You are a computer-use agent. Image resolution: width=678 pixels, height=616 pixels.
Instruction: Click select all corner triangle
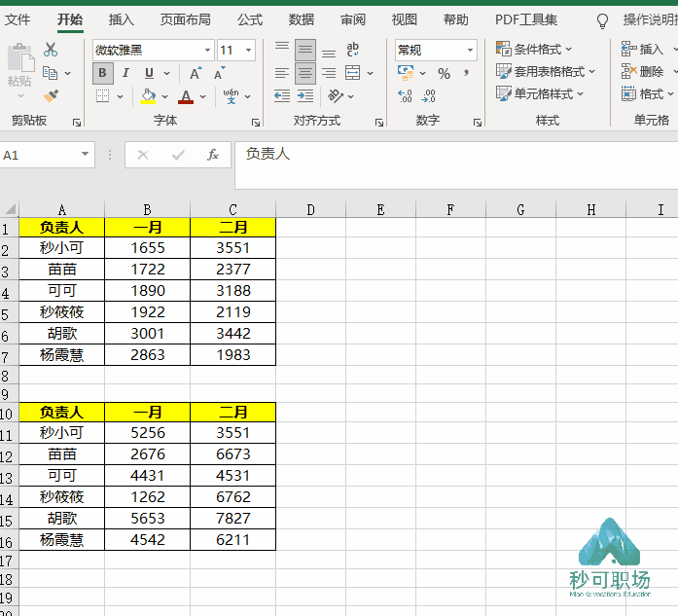(x=10, y=209)
